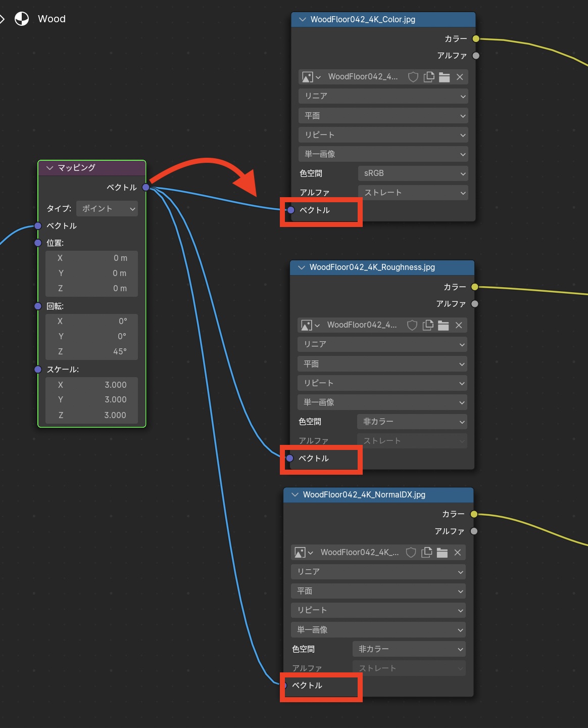Toggle fake user shield on Roughness texture
Viewport: 588px width, 728px height.
pyautogui.click(x=412, y=325)
